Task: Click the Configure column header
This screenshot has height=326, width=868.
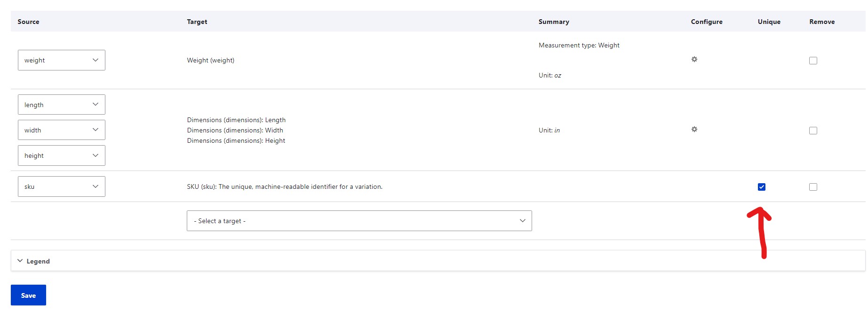Action: click(x=706, y=22)
